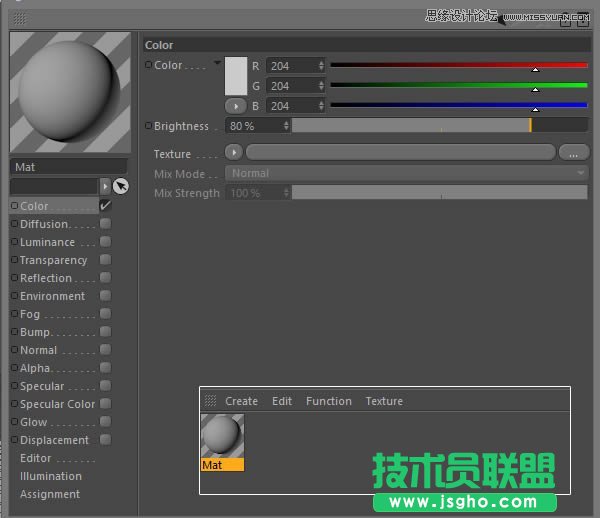Open the Texture menu in material manager
This screenshot has height=518, width=600.
coord(384,401)
